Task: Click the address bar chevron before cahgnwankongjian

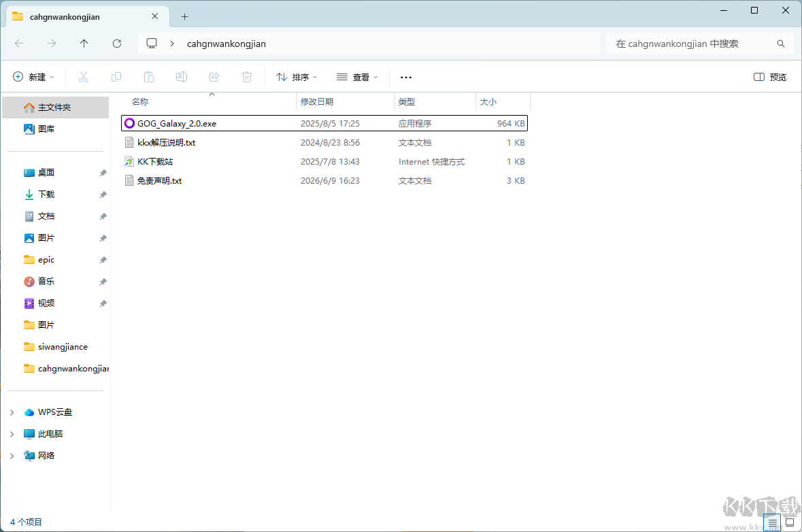Action: [172, 44]
